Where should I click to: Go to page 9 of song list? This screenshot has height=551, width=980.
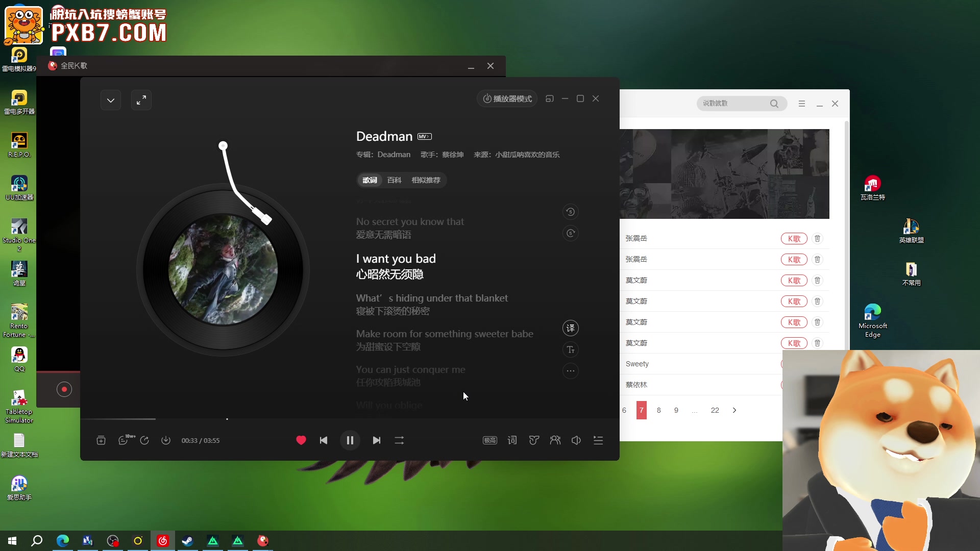click(x=676, y=410)
